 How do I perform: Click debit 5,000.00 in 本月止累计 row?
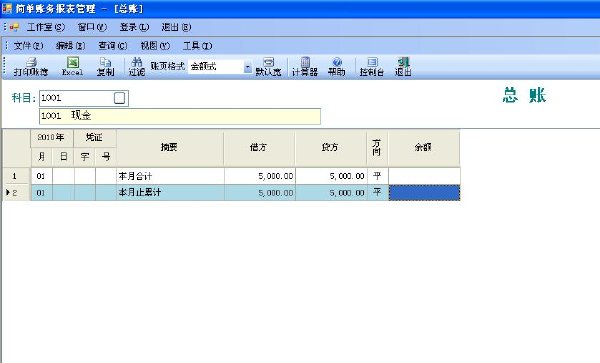click(x=260, y=192)
